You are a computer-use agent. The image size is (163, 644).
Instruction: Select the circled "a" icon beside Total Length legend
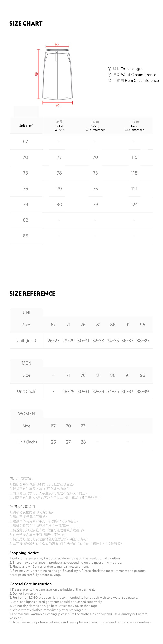[x=109, y=69]
